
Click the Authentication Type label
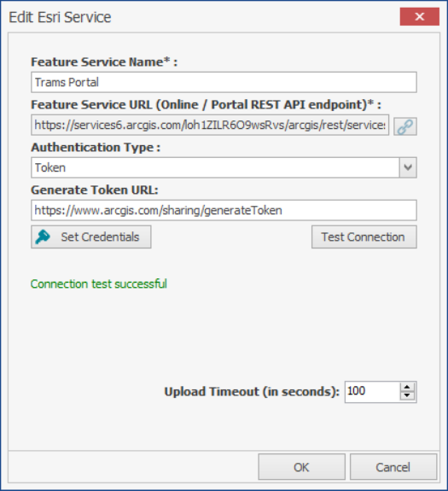(96, 147)
